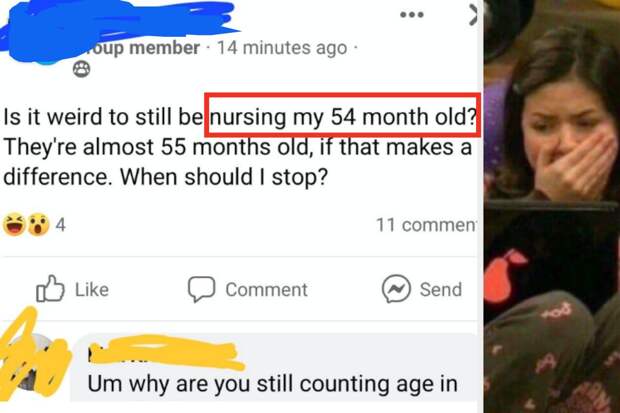The image size is (620, 413).
Task: Click the group member label
Action: [x=144, y=48]
